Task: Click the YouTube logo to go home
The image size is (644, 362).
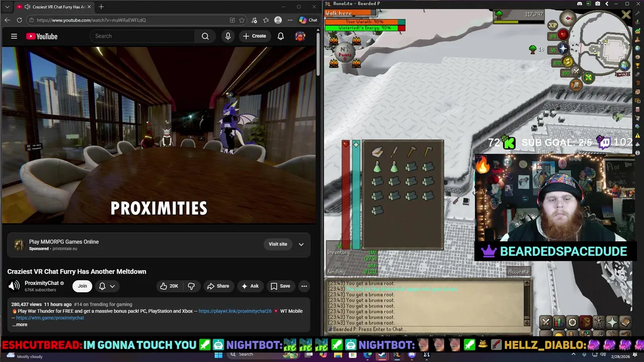Action: coord(42,36)
